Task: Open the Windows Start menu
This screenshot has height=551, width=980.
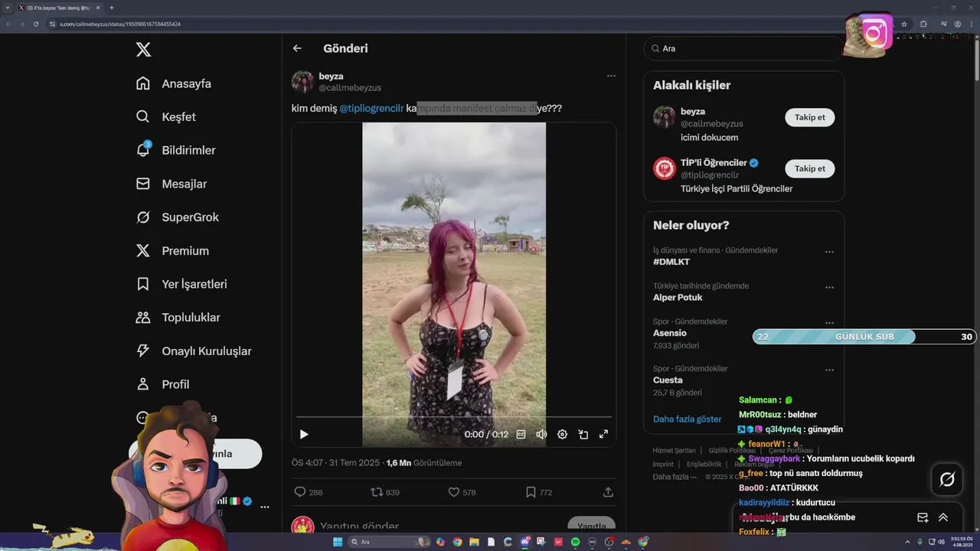Action: [338, 542]
